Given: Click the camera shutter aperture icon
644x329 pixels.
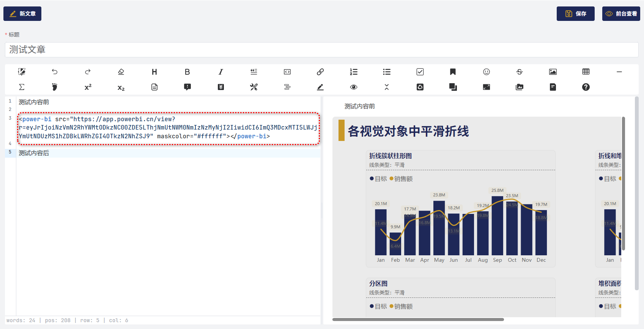Looking at the screenshot, I should click(x=420, y=87).
